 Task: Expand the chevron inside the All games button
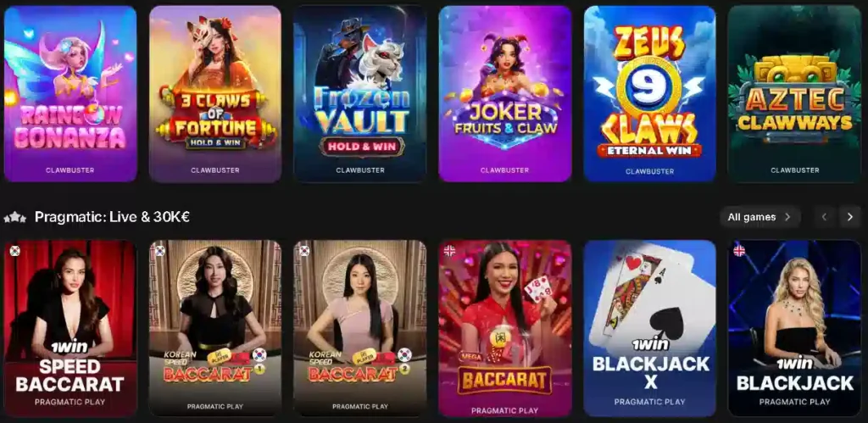[x=787, y=217]
